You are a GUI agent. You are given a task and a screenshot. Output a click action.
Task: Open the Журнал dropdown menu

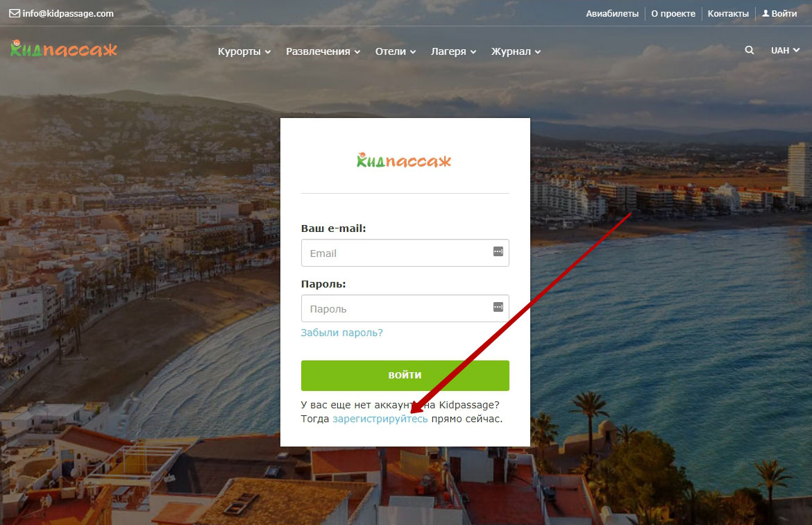515,51
